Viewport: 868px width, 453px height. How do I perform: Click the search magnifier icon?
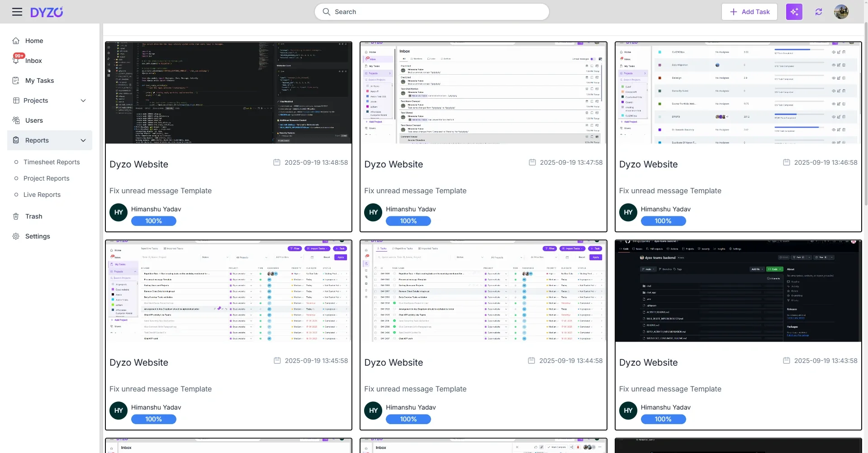(327, 12)
